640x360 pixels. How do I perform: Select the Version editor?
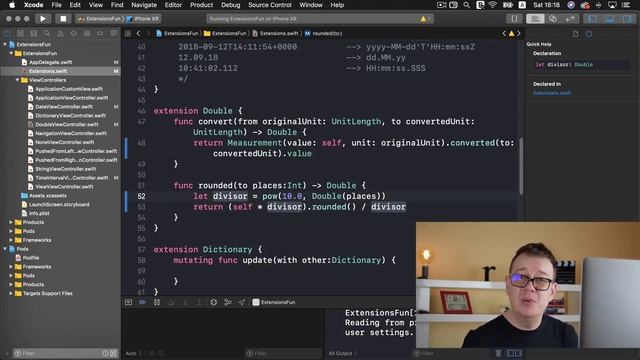pyautogui.click(x=570, y=19)
